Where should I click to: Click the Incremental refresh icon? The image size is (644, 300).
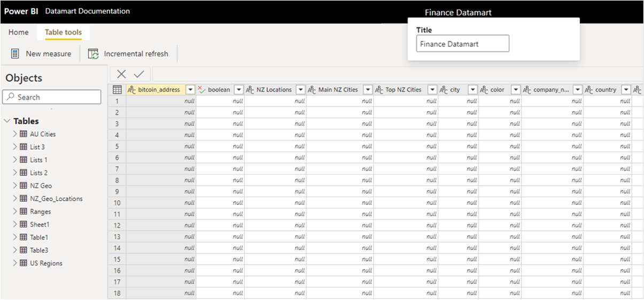[94, 53]
